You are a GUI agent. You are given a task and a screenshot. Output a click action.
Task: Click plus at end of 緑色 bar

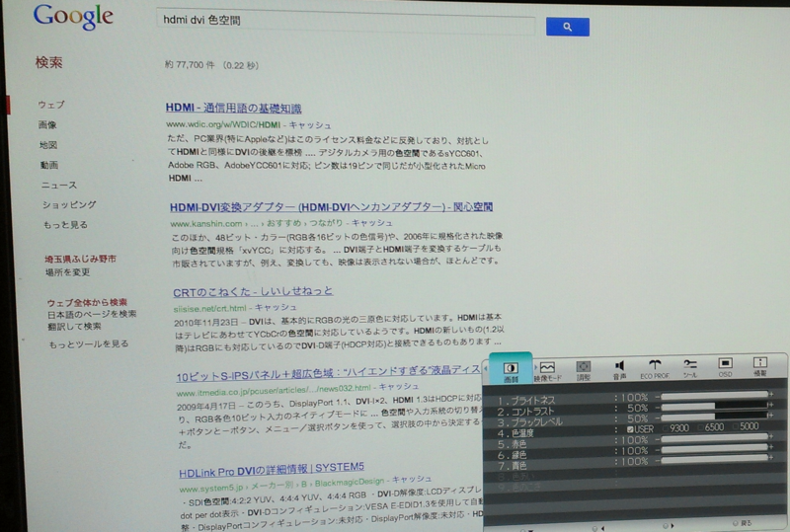tap(771, 446)
